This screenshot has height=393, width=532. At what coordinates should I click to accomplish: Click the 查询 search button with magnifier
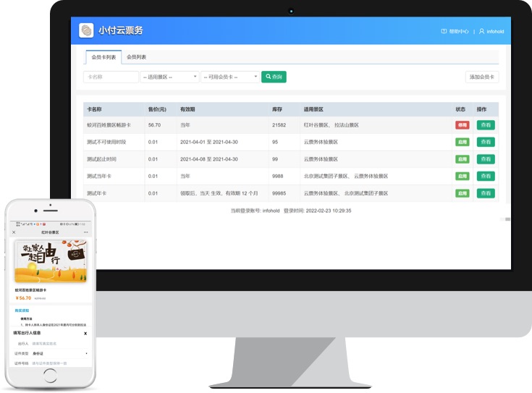tap(274, 77)
